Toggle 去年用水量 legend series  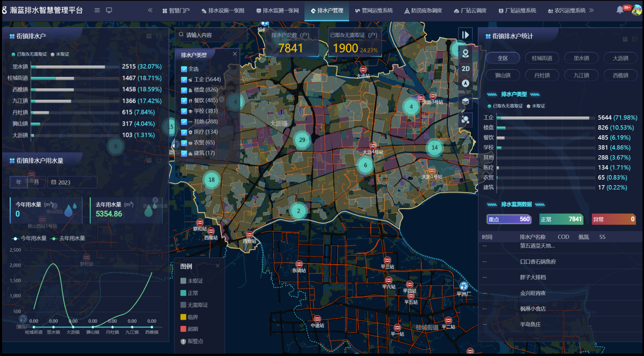pos(68,238)
